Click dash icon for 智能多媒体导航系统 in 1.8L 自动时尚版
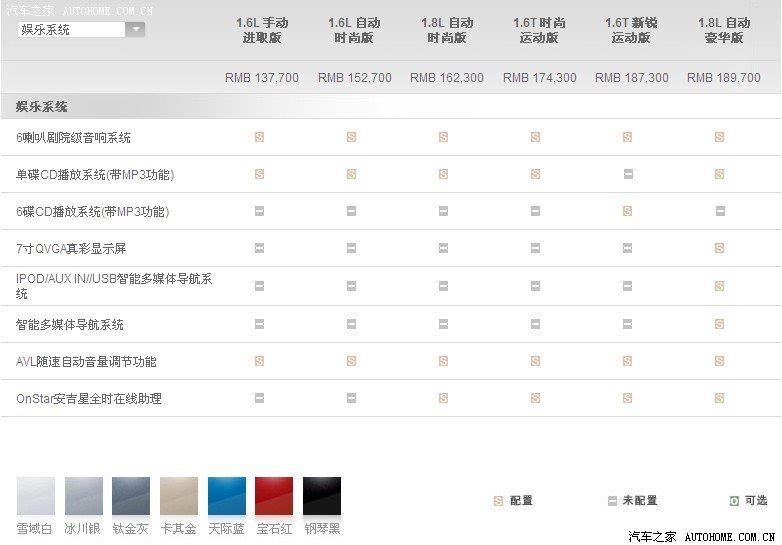 (x=443, y=324)
